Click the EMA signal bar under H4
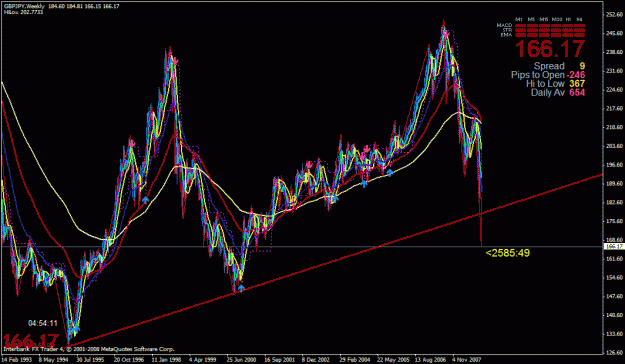 (x=580, y=35)
